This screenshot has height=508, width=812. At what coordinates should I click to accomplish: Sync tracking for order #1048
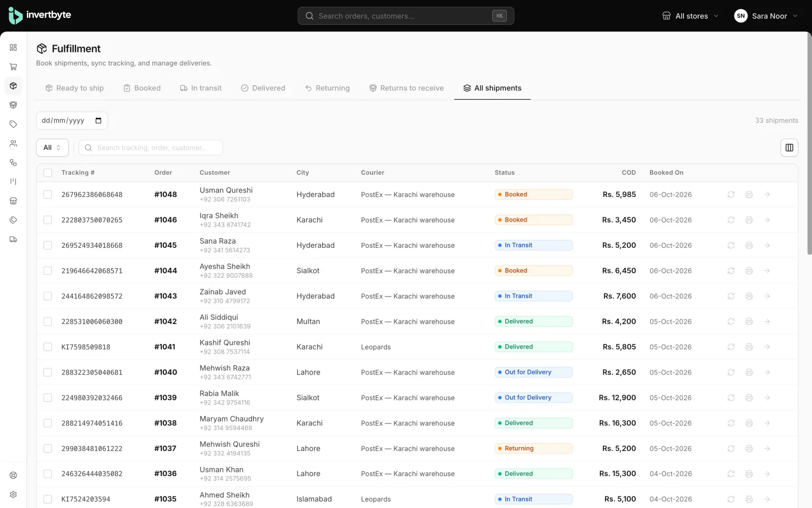731,195
